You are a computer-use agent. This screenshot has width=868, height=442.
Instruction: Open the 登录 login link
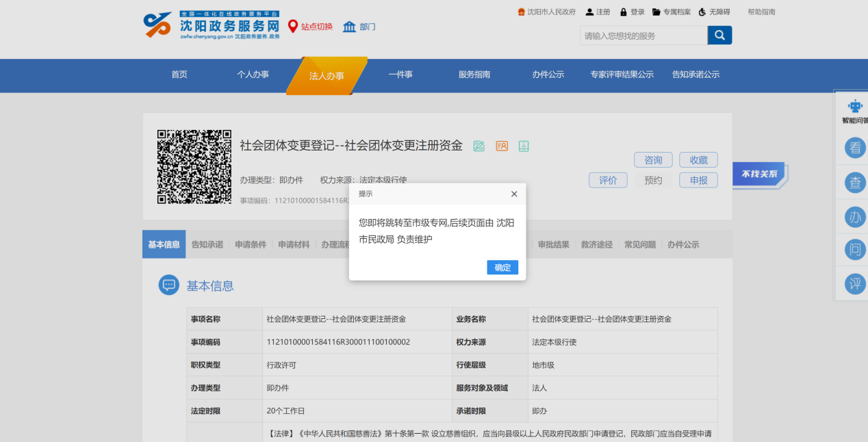pyautogui.click(x=633, y=12)
